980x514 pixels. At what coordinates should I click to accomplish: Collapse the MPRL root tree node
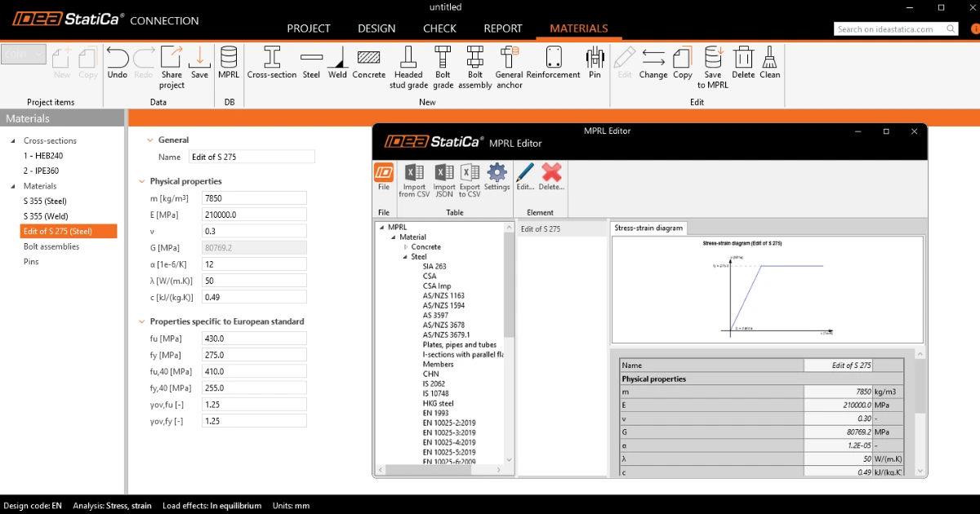pyautogui.click(x=381, y=228)
